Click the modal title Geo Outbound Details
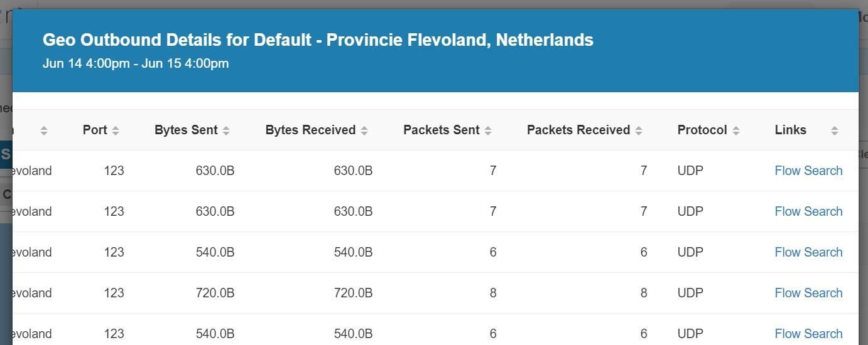This screenshot has height=345, width=868. 318,40
